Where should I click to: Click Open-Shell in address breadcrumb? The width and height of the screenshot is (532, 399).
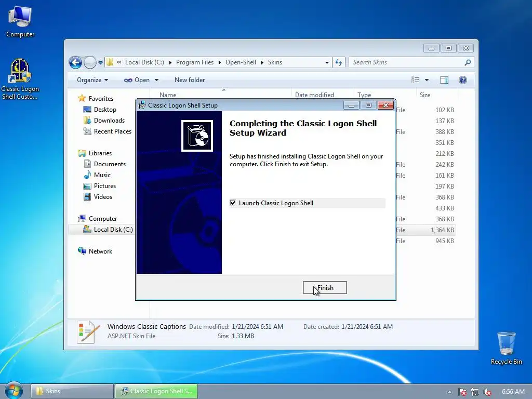click(241, 62)
